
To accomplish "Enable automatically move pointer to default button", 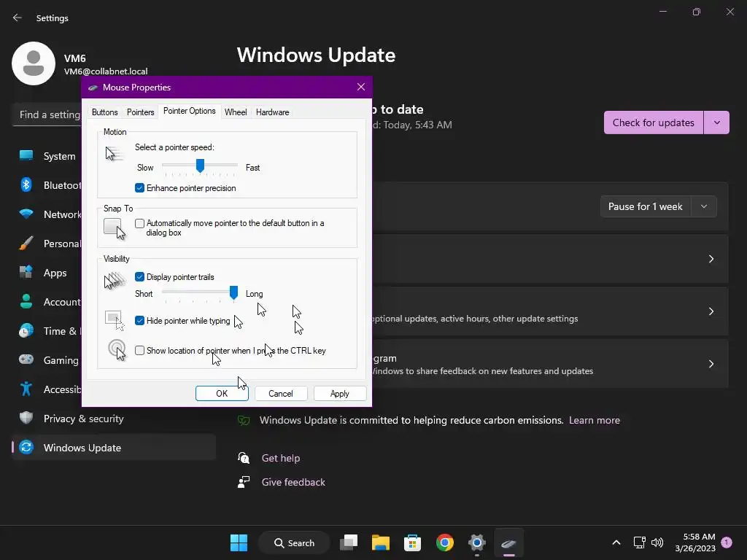I will pos(139,223).
